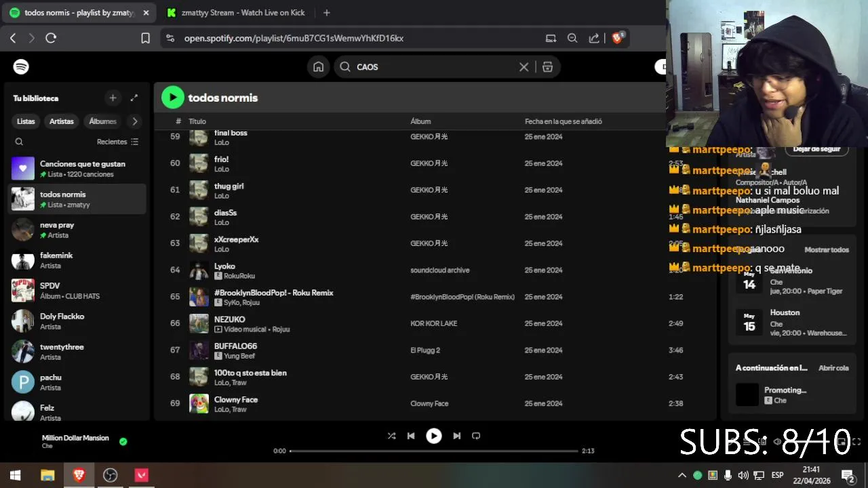Select the Artistas filter chip

click(61, 121)
